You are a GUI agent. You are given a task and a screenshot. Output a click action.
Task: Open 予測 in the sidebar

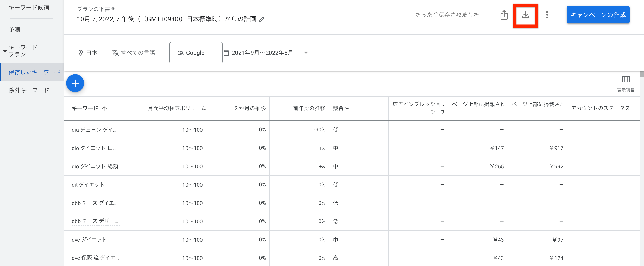14,29
